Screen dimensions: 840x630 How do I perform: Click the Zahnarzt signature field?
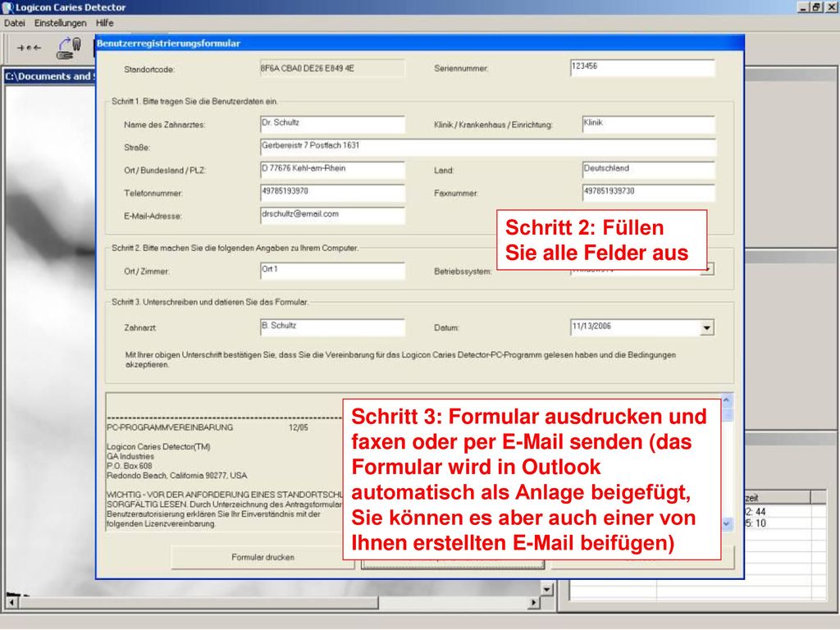pos(332,327)
